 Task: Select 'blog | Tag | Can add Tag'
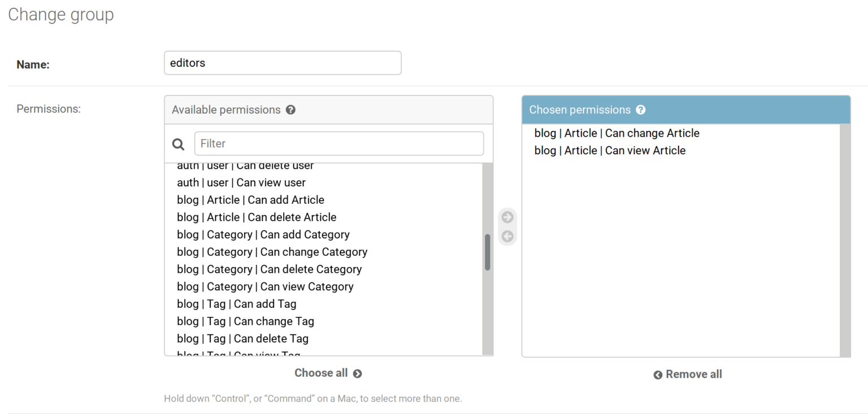click(236, 304)
